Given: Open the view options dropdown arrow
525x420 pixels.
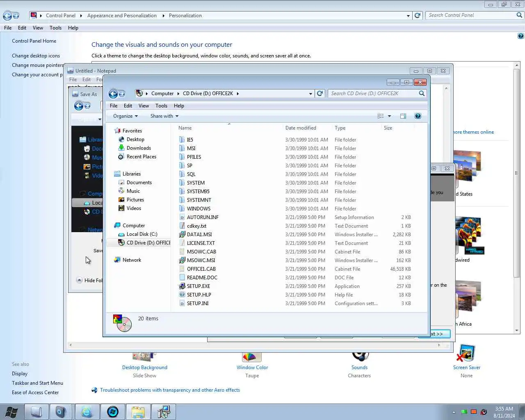Looking at the screenshot, I should [389, 116].
